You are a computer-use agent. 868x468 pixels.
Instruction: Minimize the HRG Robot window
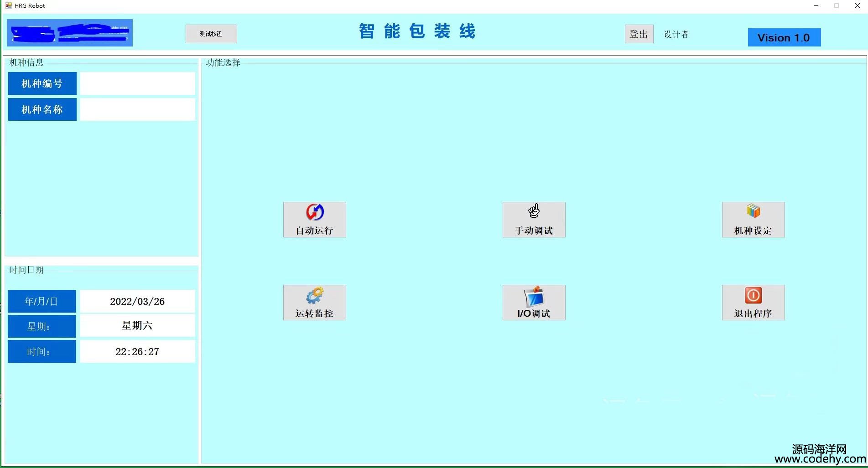click(816, 6)
